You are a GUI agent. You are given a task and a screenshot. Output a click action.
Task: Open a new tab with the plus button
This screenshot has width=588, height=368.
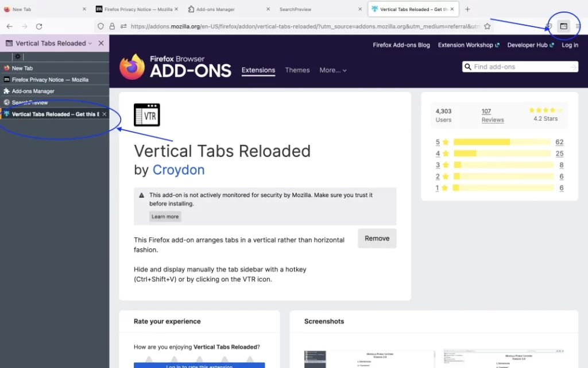click(x=467, y=9)
